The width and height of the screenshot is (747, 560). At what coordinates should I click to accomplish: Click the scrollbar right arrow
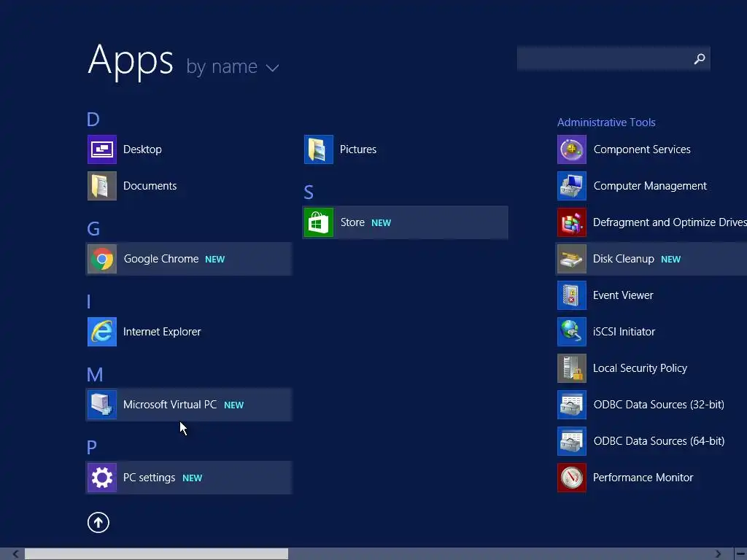pos(718,554)
